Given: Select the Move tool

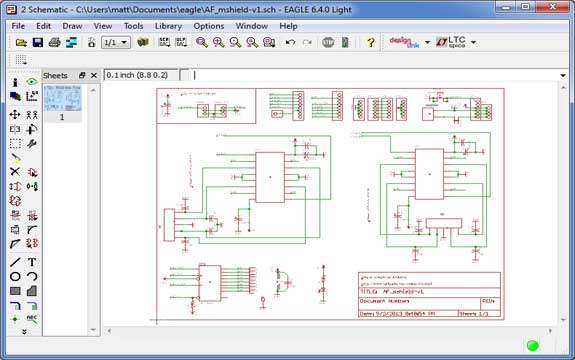Looking at the screenshot, I should tap(15, 115).
